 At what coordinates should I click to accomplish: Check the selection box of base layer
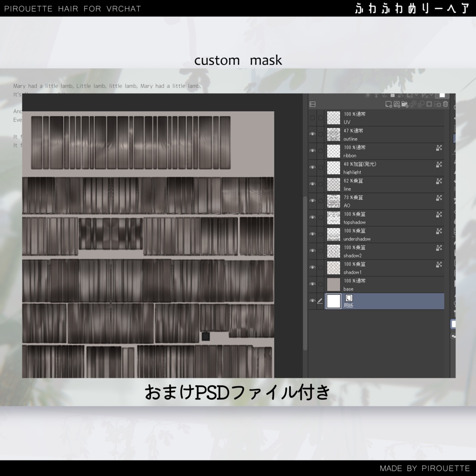321,284
